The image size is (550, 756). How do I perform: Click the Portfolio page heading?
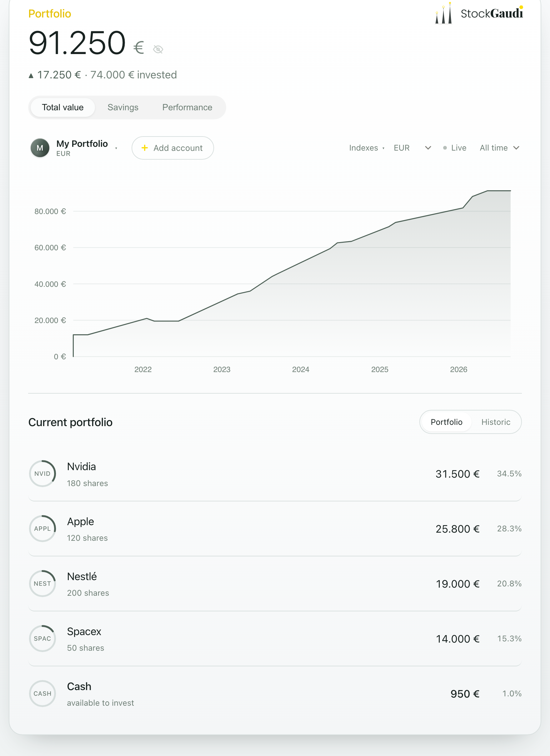tap(50, 14)
